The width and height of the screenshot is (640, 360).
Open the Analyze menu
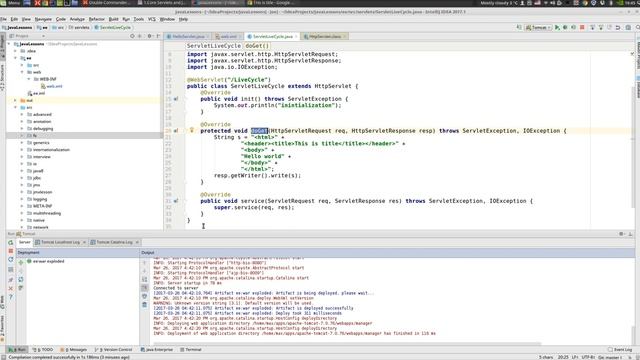(x=77, y=19)
